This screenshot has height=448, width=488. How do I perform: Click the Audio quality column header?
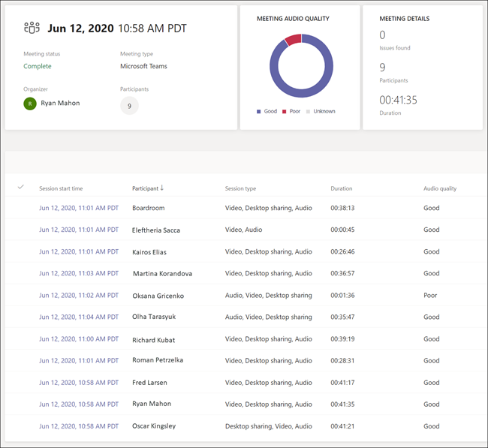click(x=439, y=188)
